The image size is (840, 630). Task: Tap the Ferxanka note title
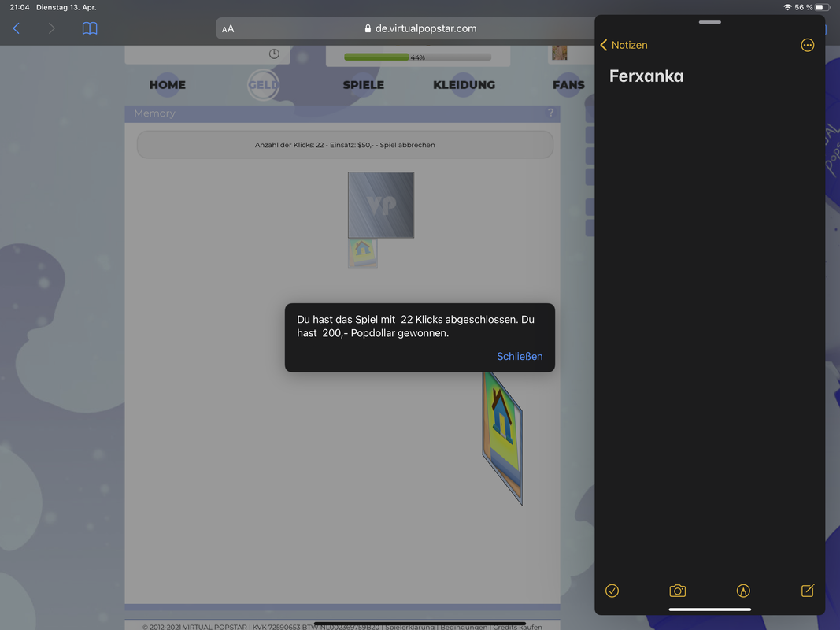pyautogui.click(x=646, y=76)
